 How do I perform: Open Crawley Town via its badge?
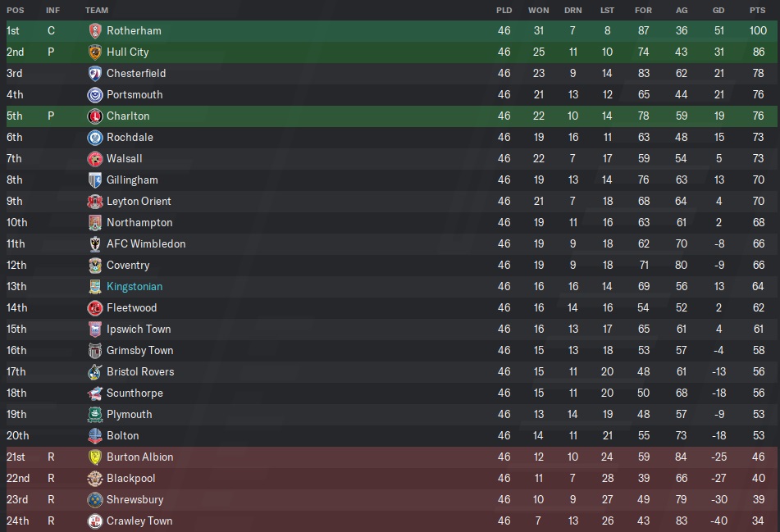point(94,521)
